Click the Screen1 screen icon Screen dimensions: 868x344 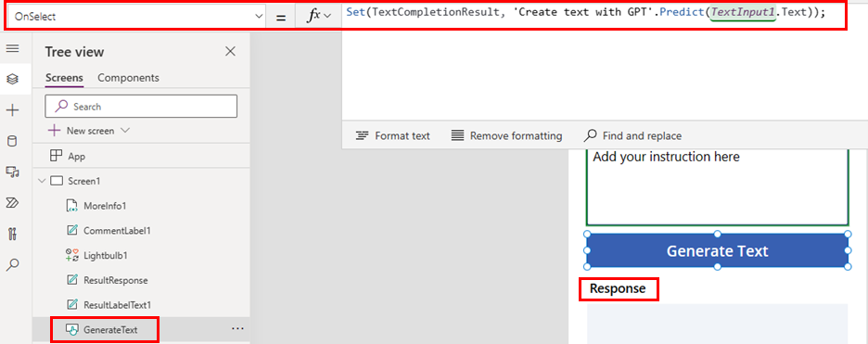tap(57, 181)
